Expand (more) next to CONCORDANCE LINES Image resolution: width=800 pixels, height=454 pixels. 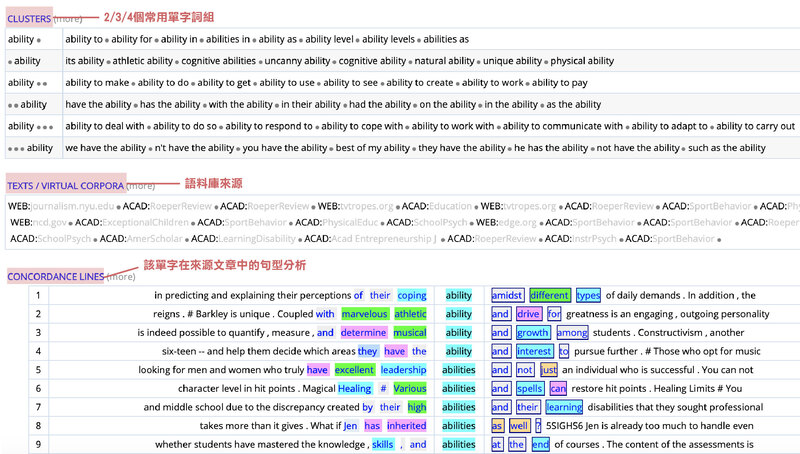click(x=120, y=277)
